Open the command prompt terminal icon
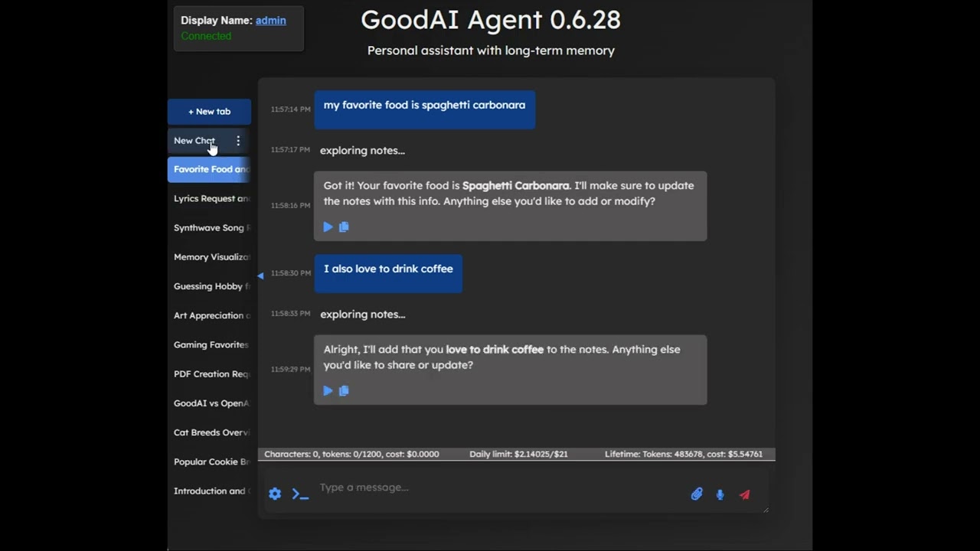Image resolution: width=980 pixels, height=551 pixels. pyautogui.click(x=300, y=494)
